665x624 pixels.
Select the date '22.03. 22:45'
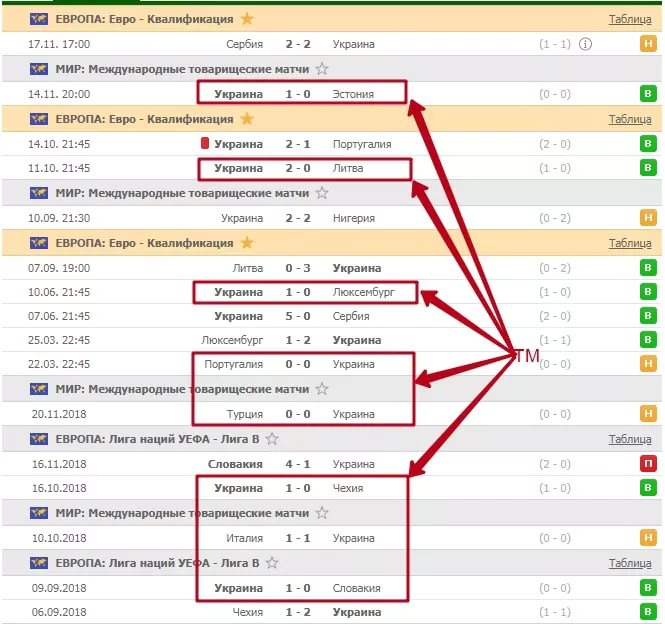point(59,364)
